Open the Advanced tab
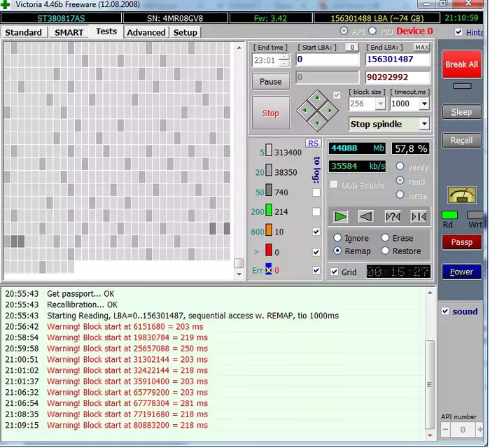The image size is (490, 448). tap(146, 32)
